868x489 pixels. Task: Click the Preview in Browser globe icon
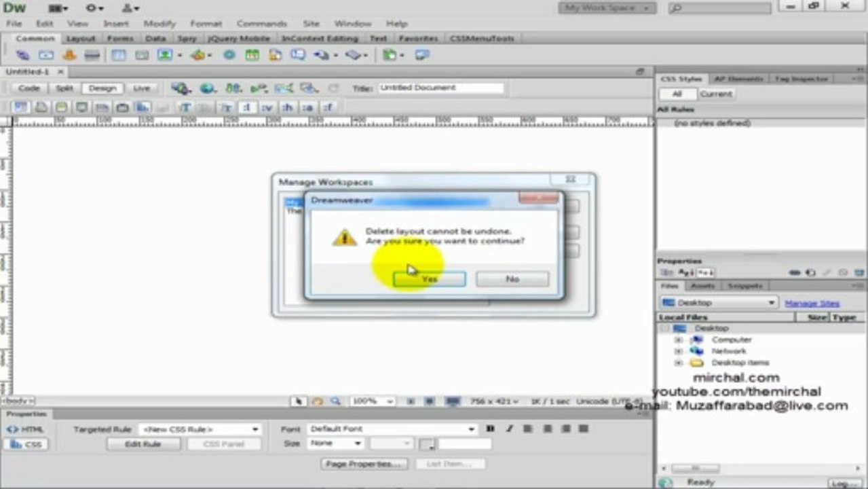coord(207,88)
